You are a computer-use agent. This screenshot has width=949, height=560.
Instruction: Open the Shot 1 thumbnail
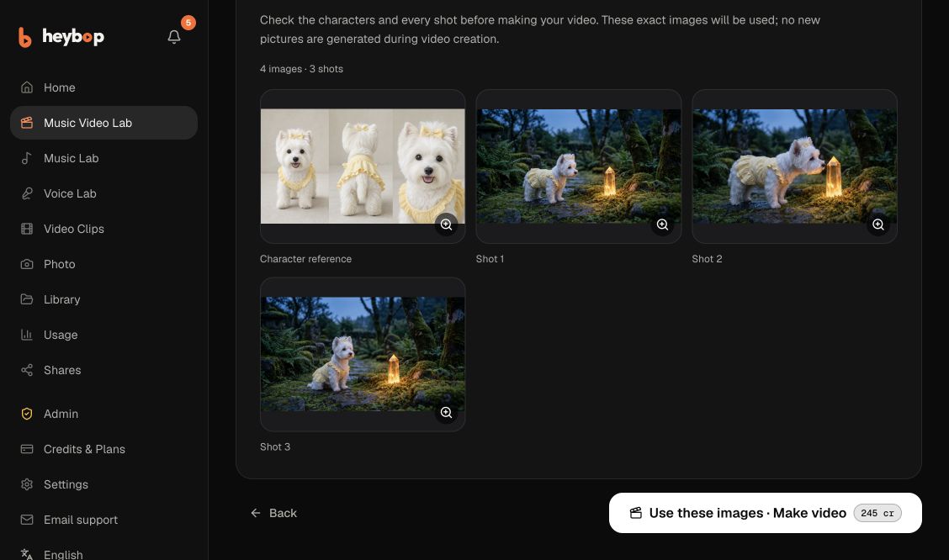[x=579, y=166]
